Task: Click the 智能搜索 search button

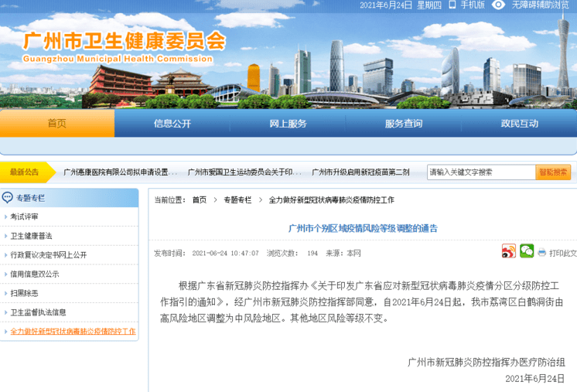Action: pyautogui.click(x=553, y=172)
